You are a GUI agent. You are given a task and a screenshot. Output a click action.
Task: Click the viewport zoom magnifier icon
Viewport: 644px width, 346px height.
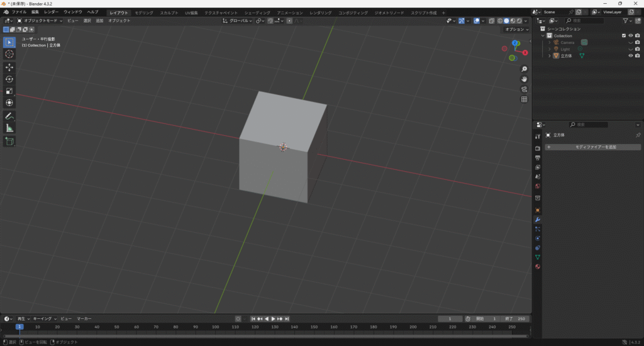click(524, 69)
